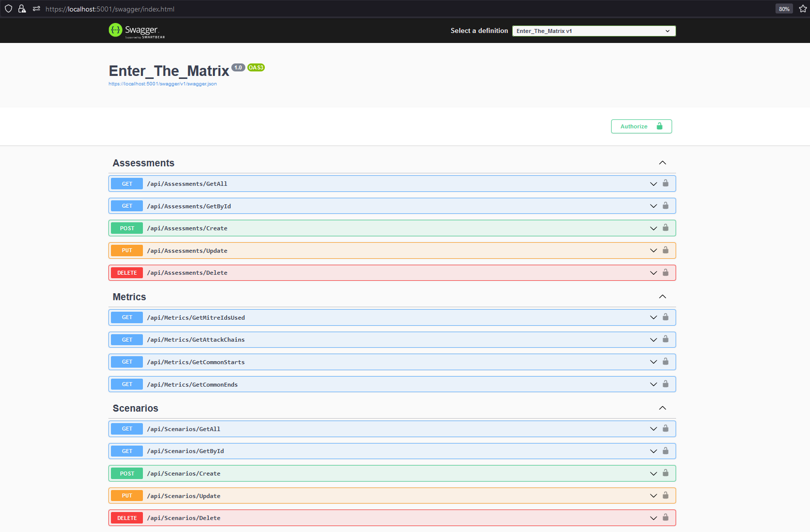The image size is (810, 532).
Task: Click authorization lock on GET /api/Assessments/GetAll
Action: (666, 183)
